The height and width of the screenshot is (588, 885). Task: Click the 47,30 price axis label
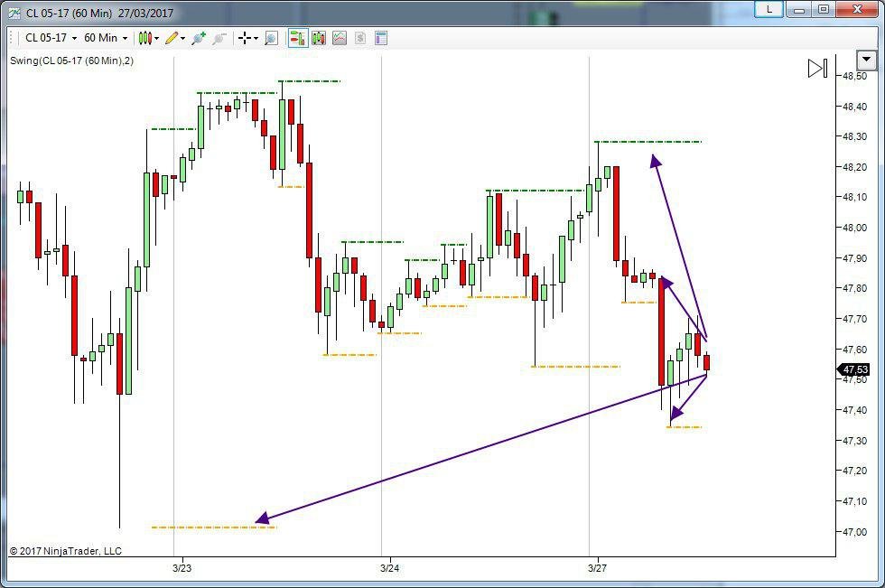point(854,441)
